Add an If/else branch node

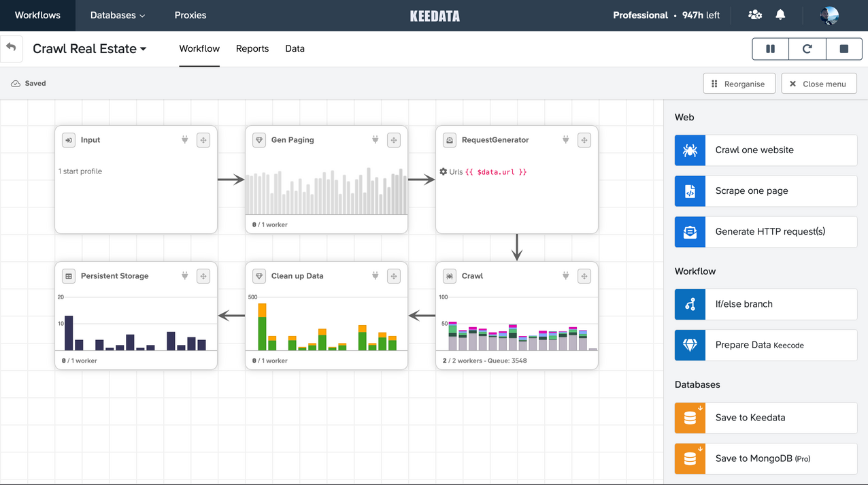coord(766,304)
